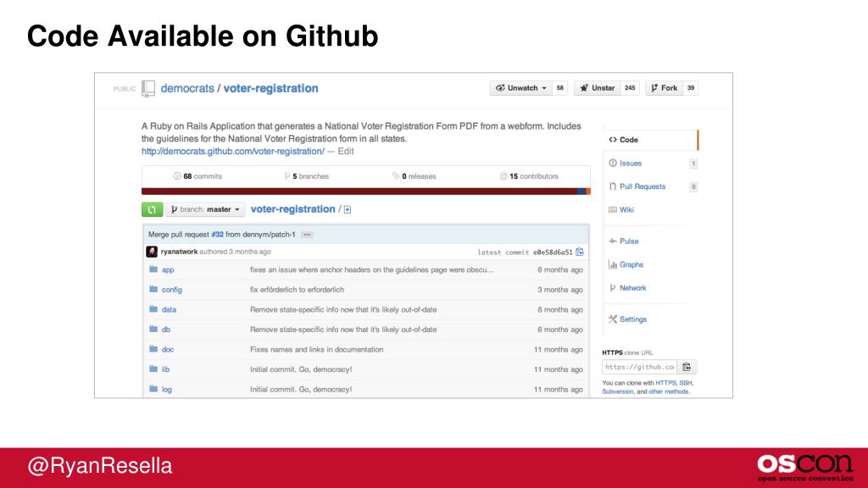Click the green compare and review button
This screenshot has height=488, width=868.
(x=153, y=210)
